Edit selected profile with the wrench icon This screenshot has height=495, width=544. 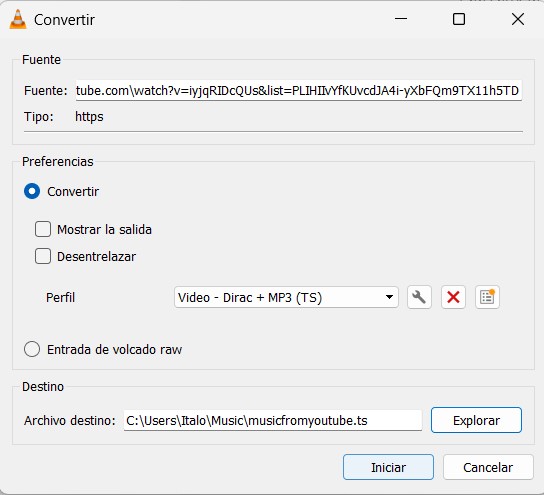click(419, 297)
